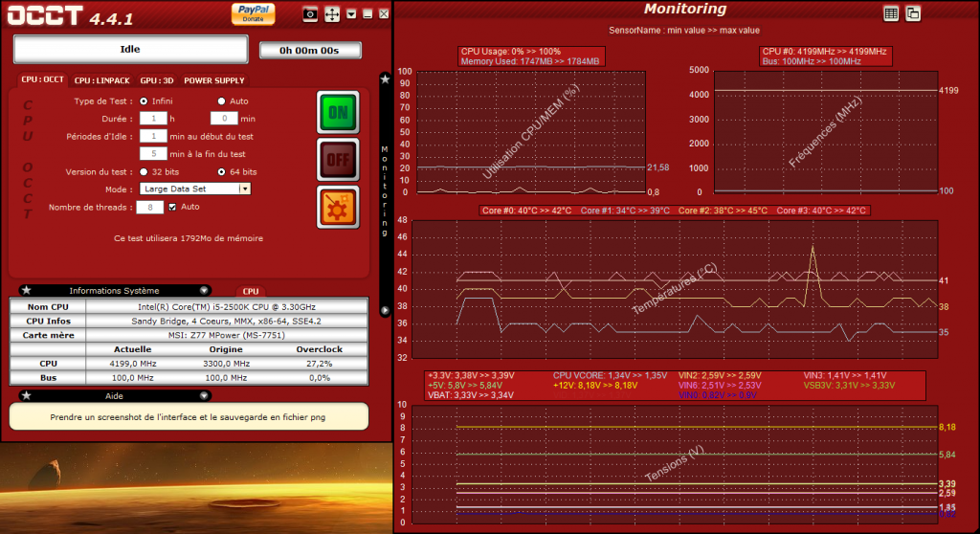Image resolution: width=980 pixels, height=534 pixels.
Task: Click the MSI Z77 MPower motherboard cell
Action: 227,335
